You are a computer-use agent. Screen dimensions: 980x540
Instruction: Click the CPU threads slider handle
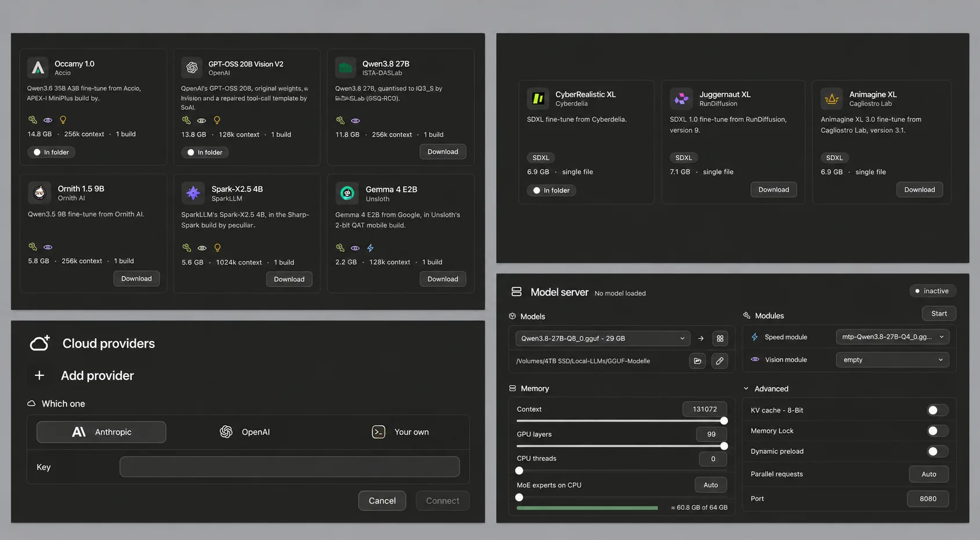[x=519, y=470]
